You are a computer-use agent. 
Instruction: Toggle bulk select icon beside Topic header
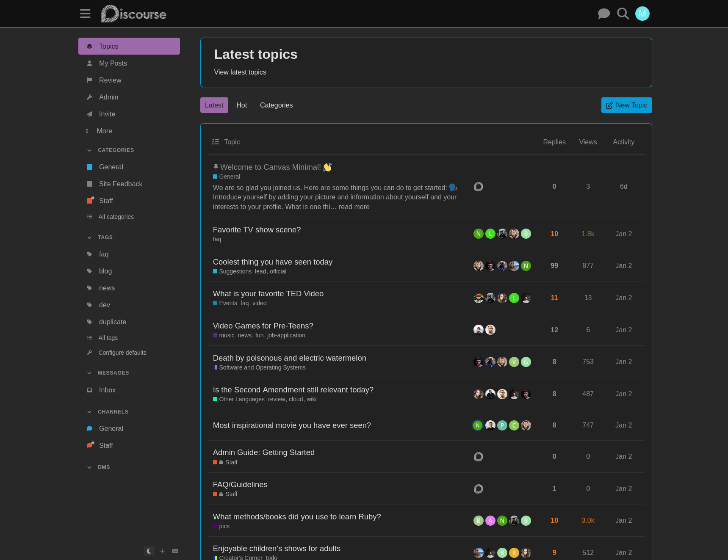[x=216, y=142]
